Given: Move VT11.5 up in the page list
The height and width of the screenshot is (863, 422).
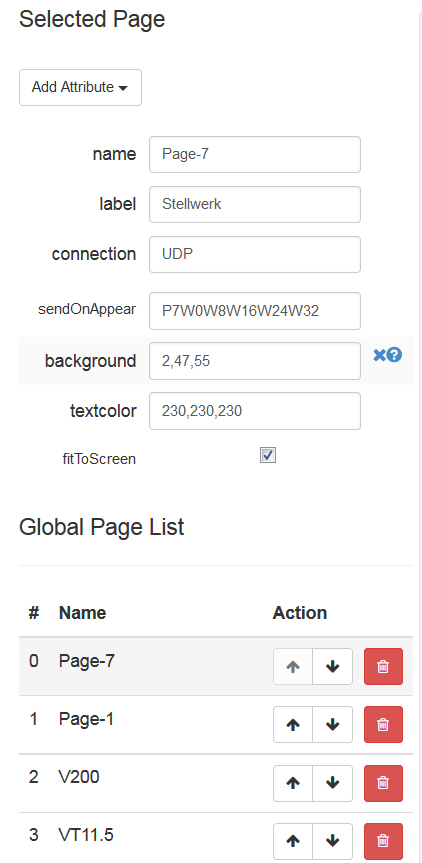Looking at the screenshot, I should pos(293,842).
